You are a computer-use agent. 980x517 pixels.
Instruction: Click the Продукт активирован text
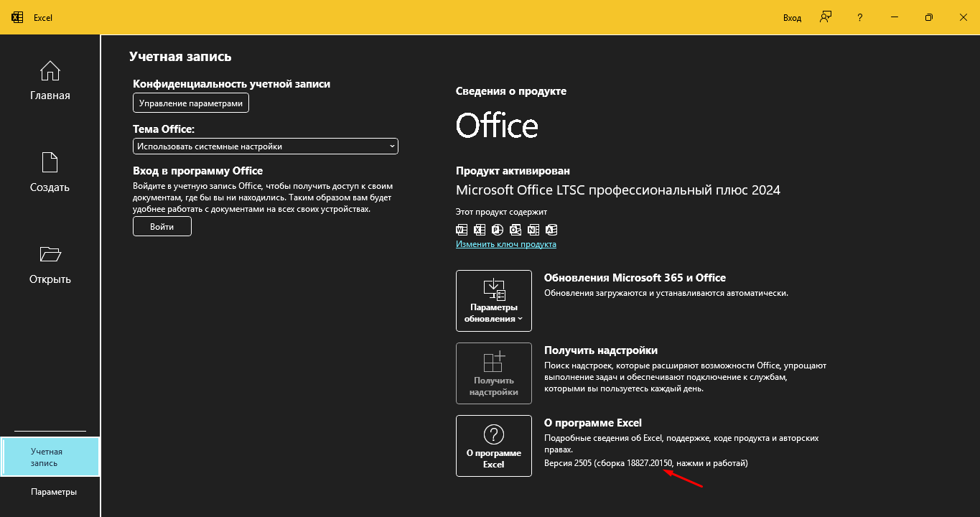point(513,171)
